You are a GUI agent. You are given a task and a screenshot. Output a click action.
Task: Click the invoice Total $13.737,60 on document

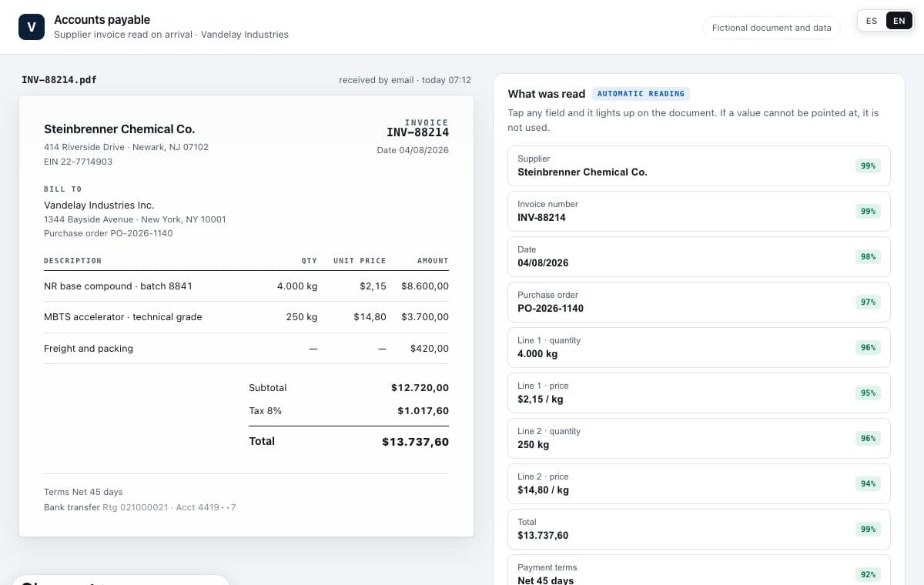click(415, 442)
